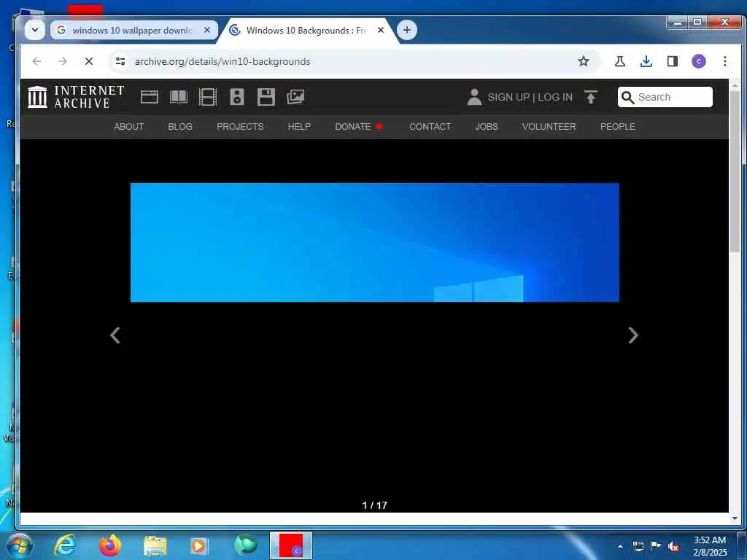View site information icon in address bar
The height and width of the screenshot is (560, 747).
point(120,61)
